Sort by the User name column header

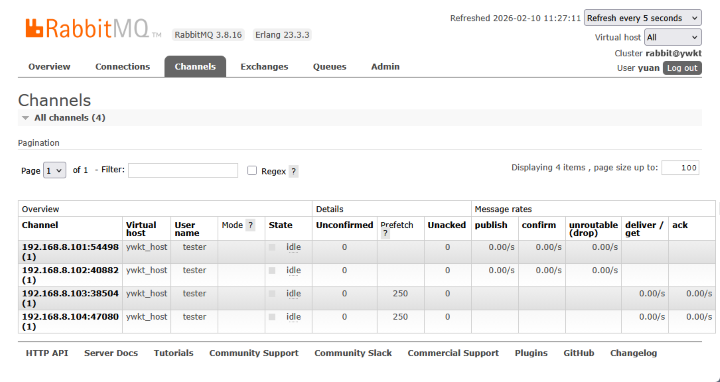pos(187,229)
